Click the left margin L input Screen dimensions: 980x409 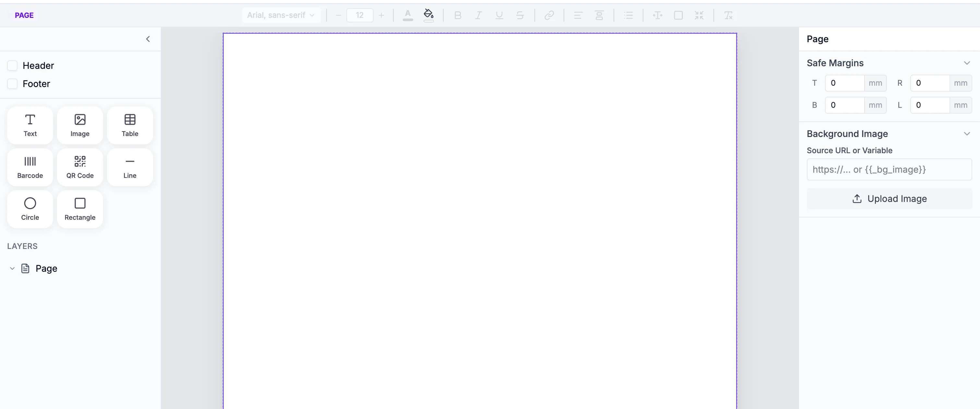[x=930, y=105]
